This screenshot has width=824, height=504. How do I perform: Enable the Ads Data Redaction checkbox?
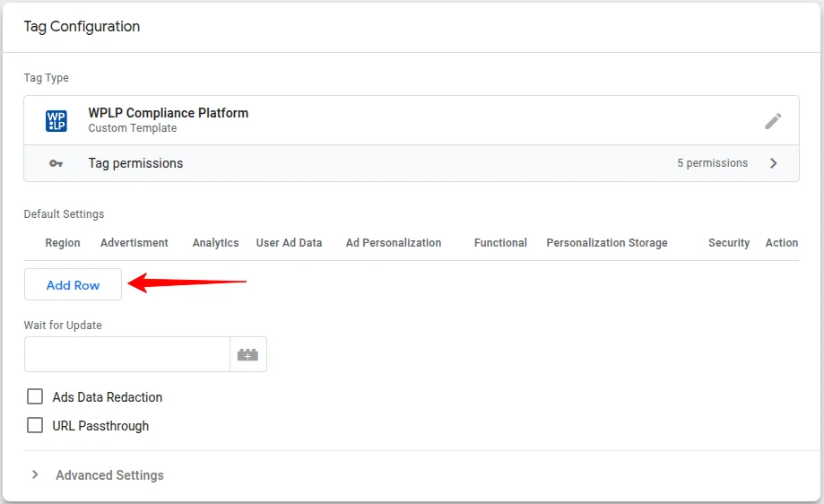(x=35, y=396)
